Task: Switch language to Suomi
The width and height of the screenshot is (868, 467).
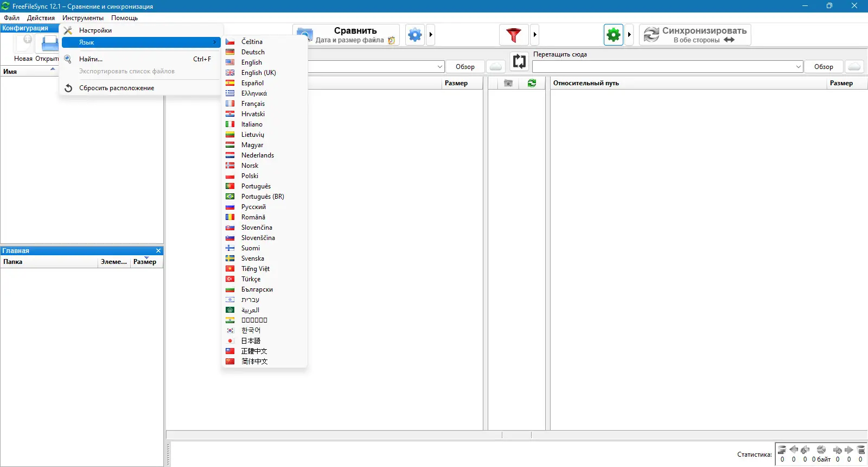Action: pyautogui.click(x=264, y=248)
